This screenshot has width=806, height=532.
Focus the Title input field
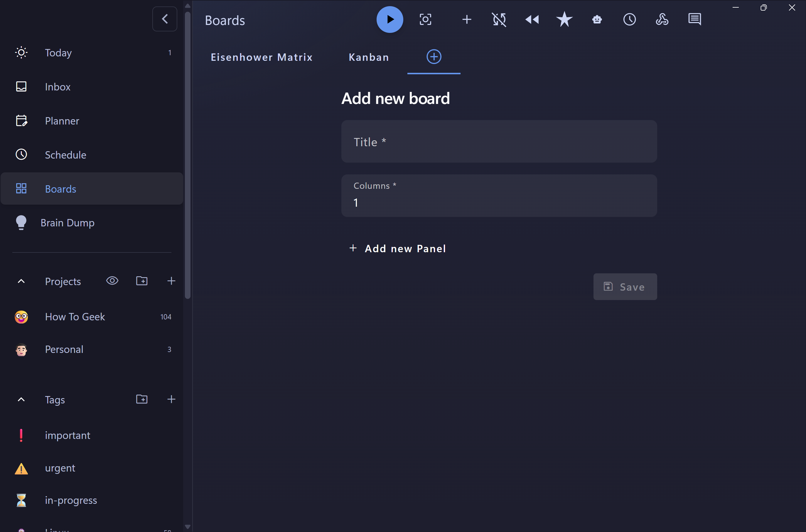499,142
